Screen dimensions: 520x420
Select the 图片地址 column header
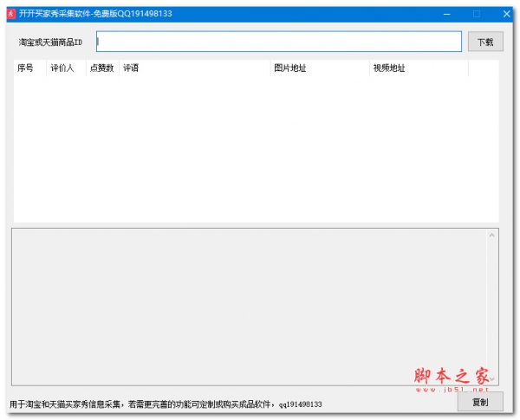click(x=319, y=68)
